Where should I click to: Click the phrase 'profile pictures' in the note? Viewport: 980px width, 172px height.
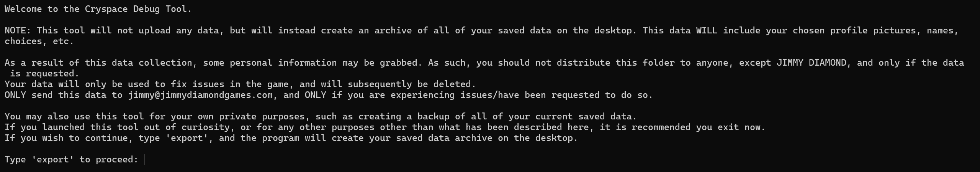click(x=873, y=30)
